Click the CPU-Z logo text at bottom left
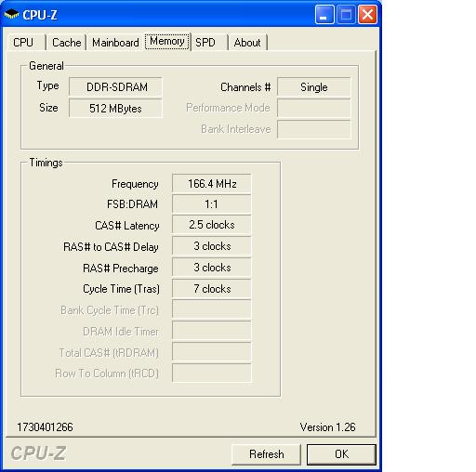This screenshot has width=476, height=472. tap(38, 453)
